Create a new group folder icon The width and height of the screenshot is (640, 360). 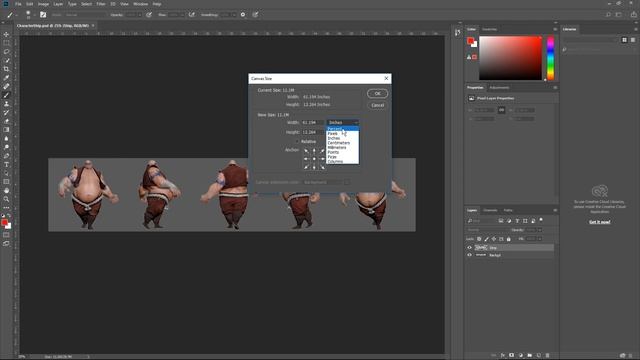pos(529,355)
